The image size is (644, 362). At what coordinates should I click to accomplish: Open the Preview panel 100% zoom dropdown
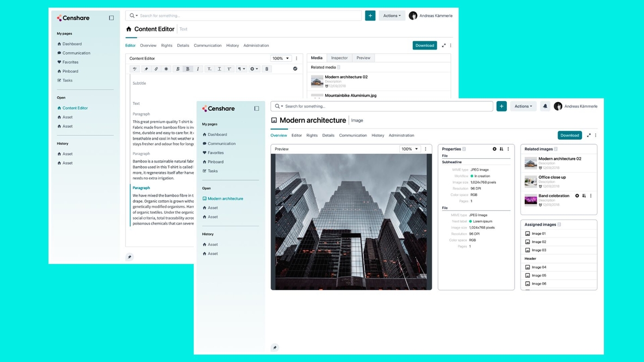point(410,149)
